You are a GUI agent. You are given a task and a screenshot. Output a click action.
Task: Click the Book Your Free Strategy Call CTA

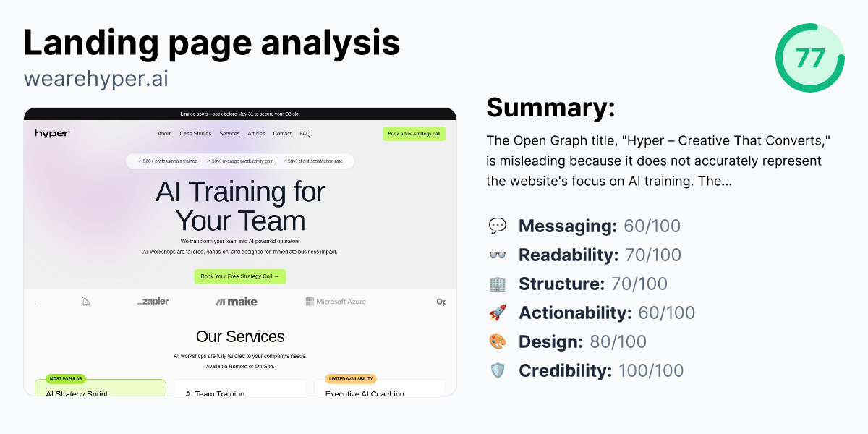240,276
